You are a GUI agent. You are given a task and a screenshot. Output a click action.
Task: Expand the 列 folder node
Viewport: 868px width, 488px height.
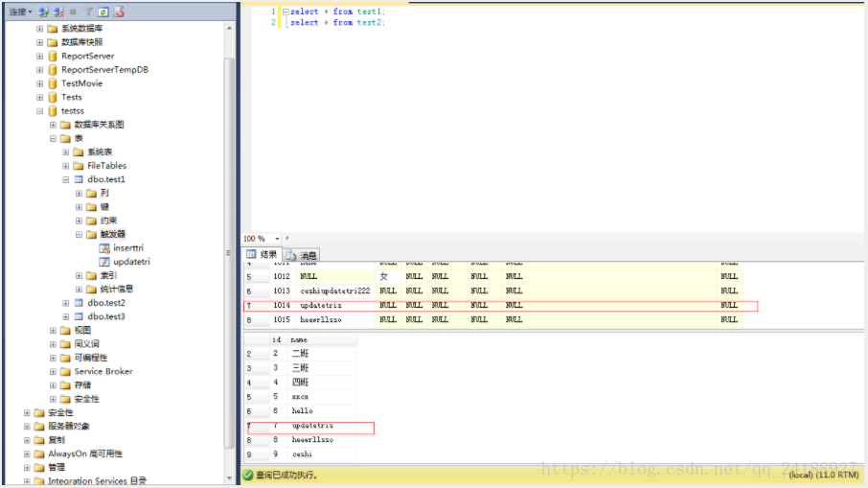pos(79,194)
